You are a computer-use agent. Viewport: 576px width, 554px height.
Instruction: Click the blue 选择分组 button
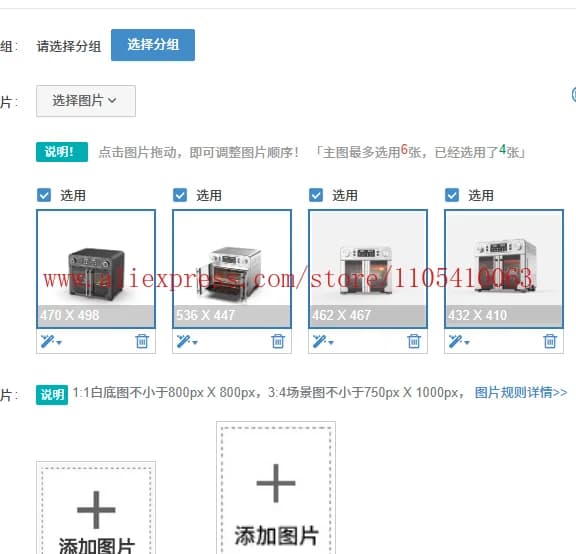pyautogui.click(x=153, y=45)
